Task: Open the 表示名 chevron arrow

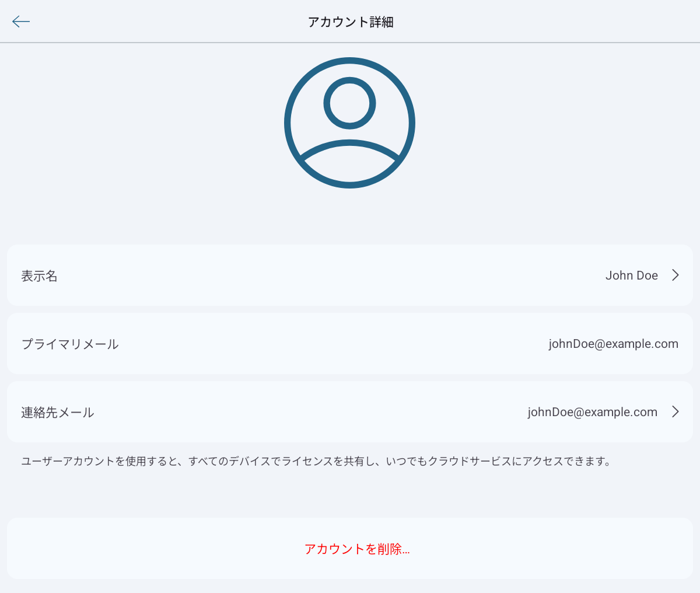Action: pyautogui.click(x=675, y=275)
